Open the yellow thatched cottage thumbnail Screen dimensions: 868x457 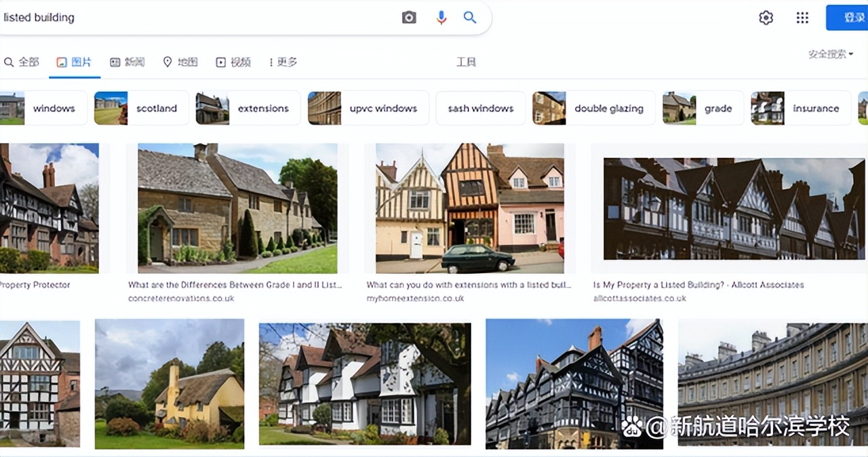[x=169, y=384]
